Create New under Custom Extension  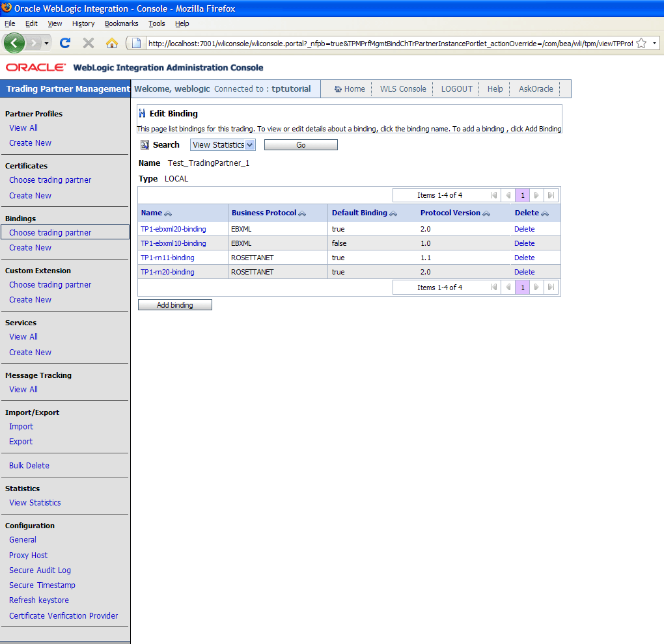pyautogui.click(x=30, y=300)
